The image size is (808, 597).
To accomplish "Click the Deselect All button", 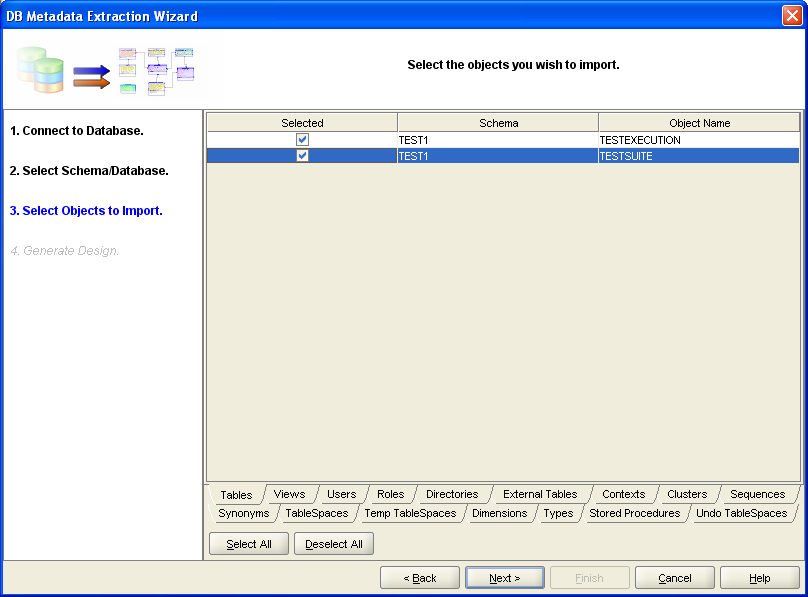I will tap(334, 544).
